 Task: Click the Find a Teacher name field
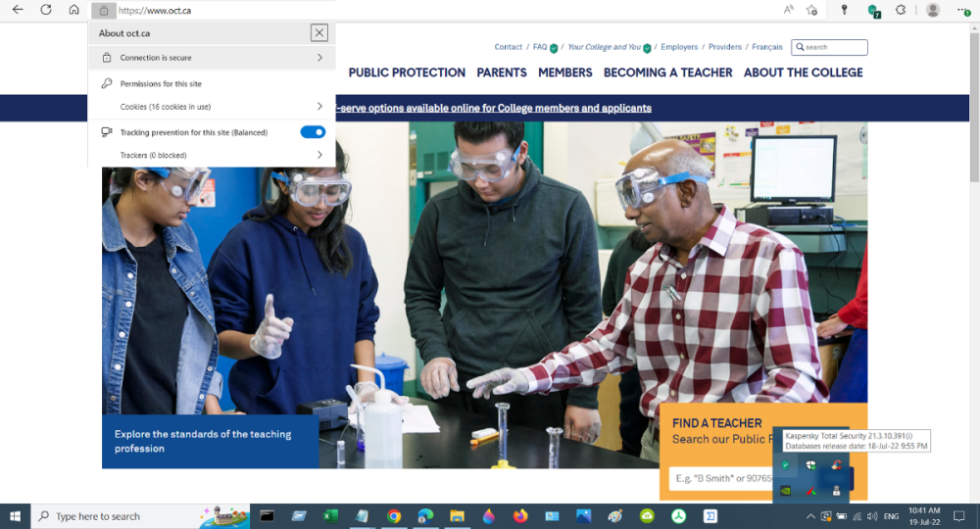point(721,478)
